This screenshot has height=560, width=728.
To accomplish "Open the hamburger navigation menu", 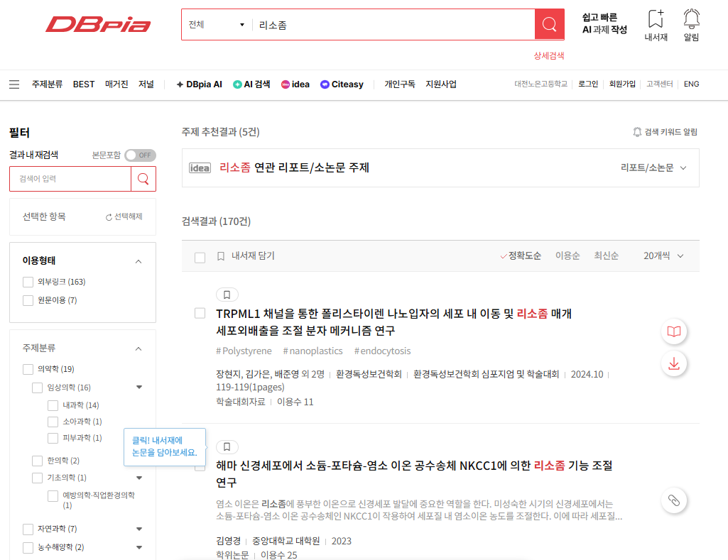I will (x=13, y=84).
